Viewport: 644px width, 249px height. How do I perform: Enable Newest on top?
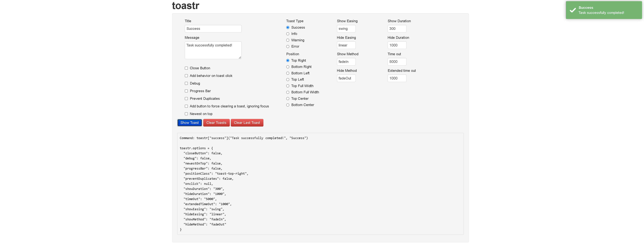click(186, 114)
